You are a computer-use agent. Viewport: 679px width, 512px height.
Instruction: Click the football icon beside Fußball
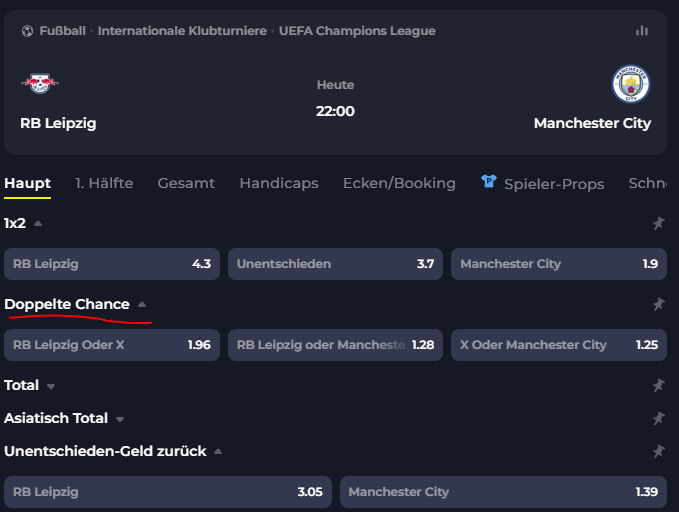(x=27, y=31)
